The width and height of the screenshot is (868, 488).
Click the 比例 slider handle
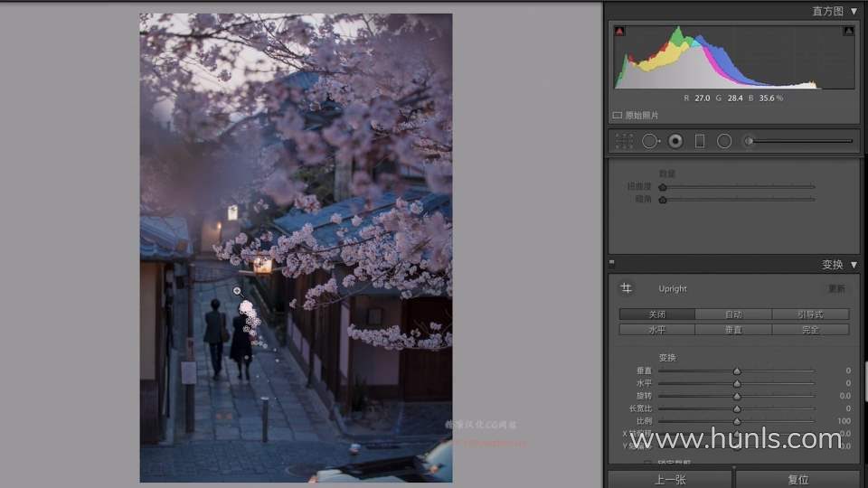[737, 421]
